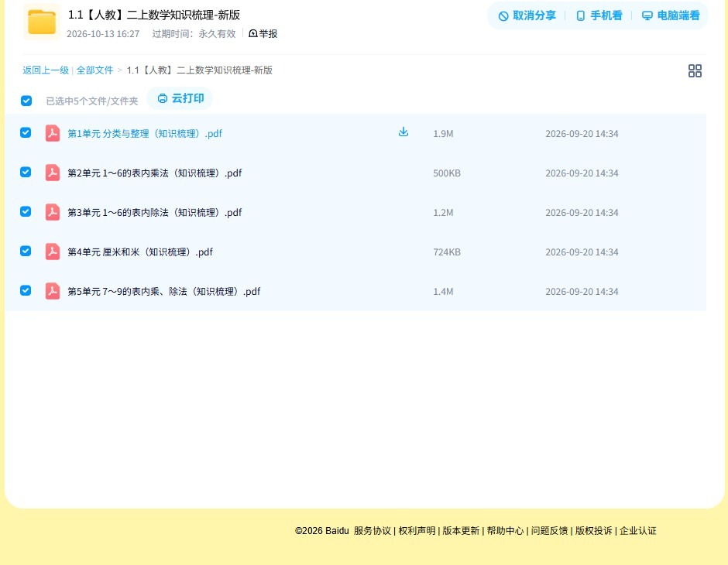The height and width of the screenshot is (565, 728).
Task: Open 第3单元 1~6的表内除法 file name
Action: (155, 212)
